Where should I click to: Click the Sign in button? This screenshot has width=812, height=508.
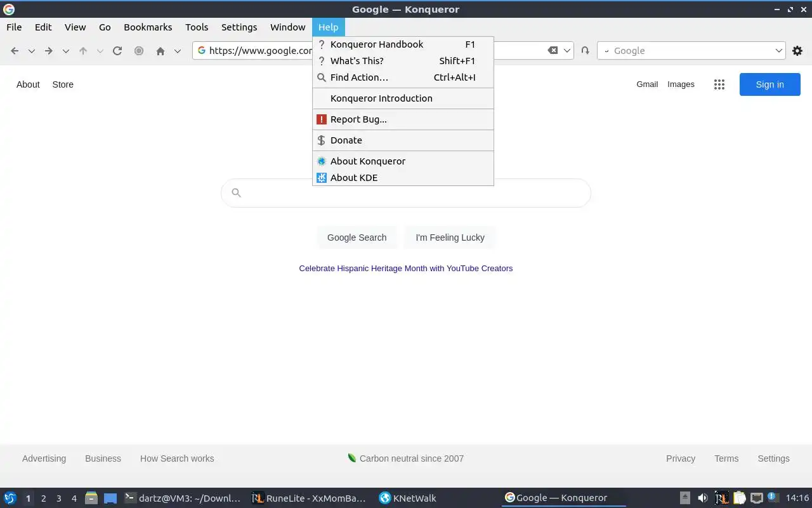[x=769, y=84]
